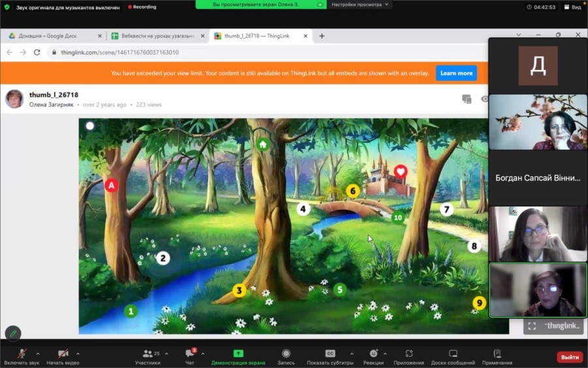The width and height of the screenshot is (588, 368).
Task: Open white hotspot number 7
Action: [446, 209]
